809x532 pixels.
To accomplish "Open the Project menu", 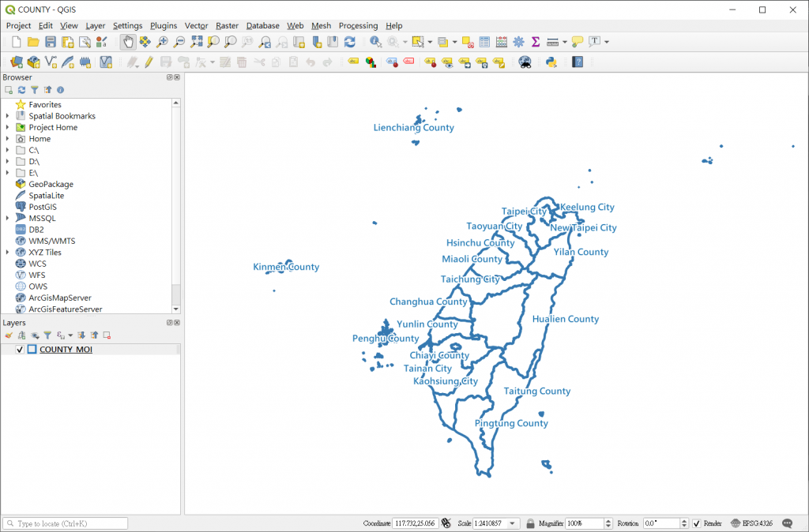I will click(x=19, y=25).
